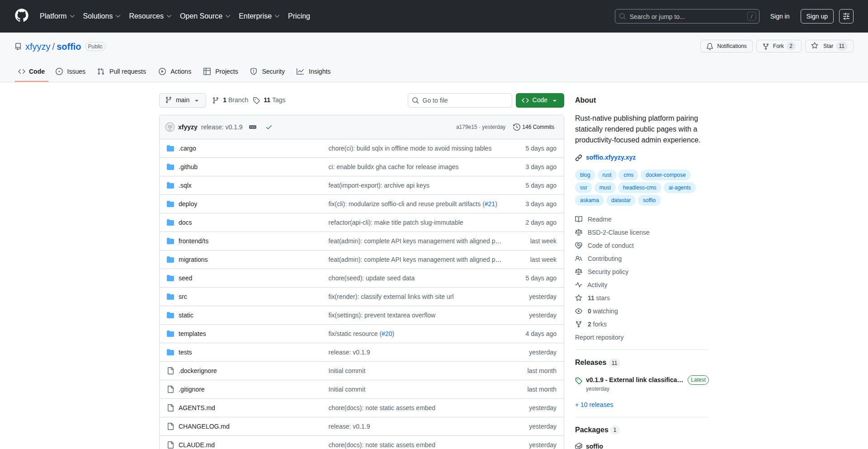Viewport: 868px width, 449px height.
Task: Star the soffio repository
Action: (829, 46)
